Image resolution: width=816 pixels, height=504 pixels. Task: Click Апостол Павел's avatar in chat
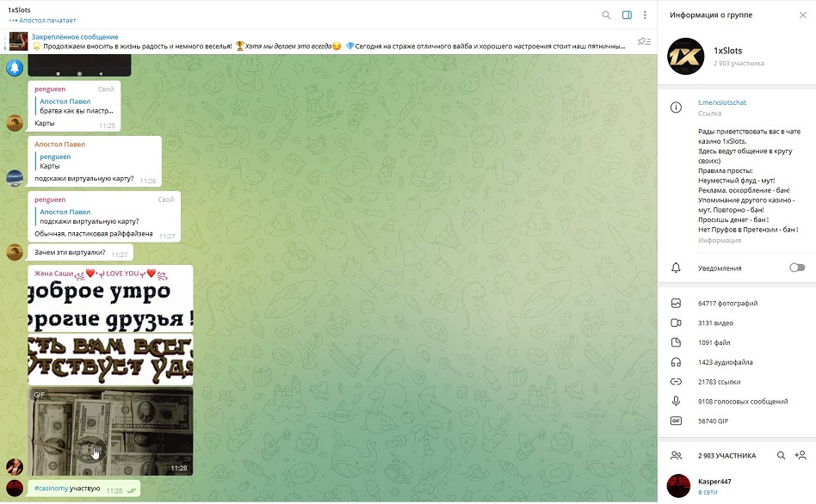pyautogui.click(x=15, y=178)
